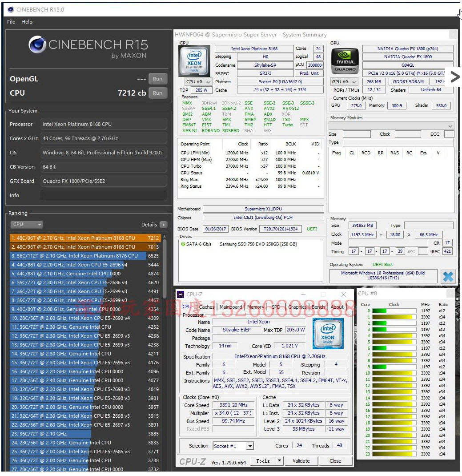Click the CPU-Z logo next to the version number
The height and width of the screenshot is (476, 462).
193,460
